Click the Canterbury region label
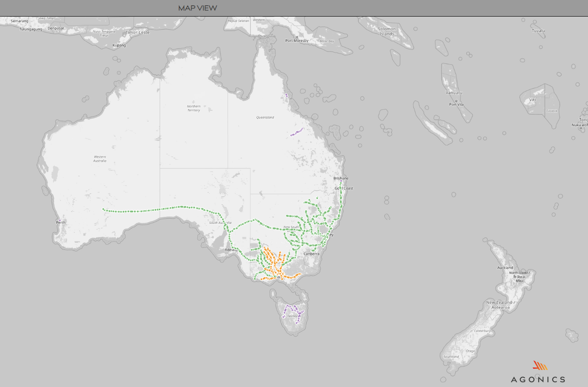Screen dimensions: 588x387 click(x=483, y=331)
